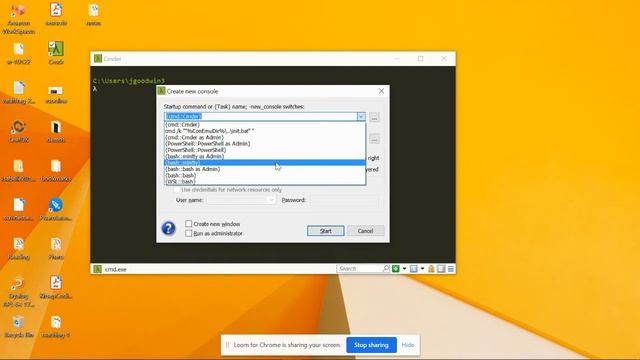
Task: Click the lambda icon on cmd.exe tab
Action: click(x=98, y=269)
